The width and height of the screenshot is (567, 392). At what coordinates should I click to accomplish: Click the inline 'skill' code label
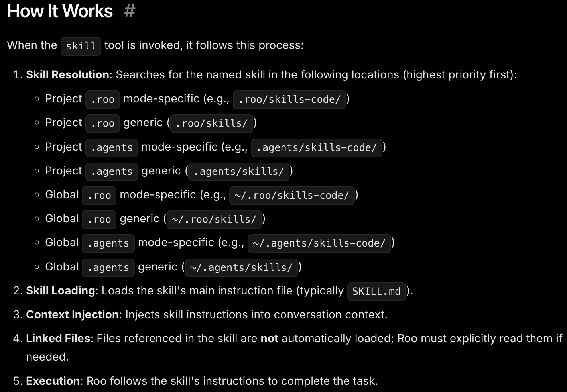point(81,46)
